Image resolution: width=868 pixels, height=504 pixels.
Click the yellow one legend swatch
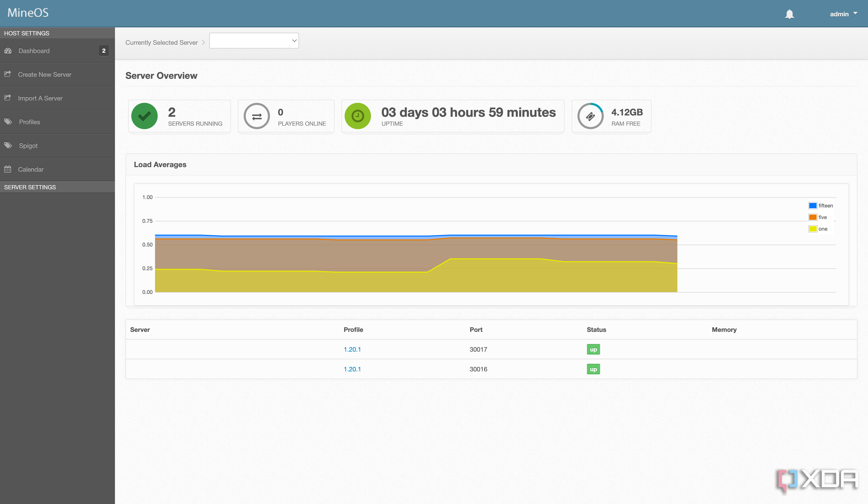pos(813,229)
